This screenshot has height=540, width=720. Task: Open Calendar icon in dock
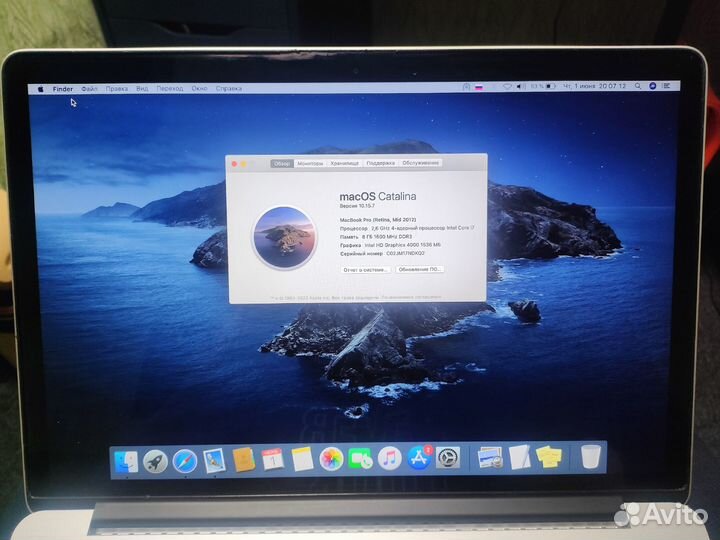[273, 459]
